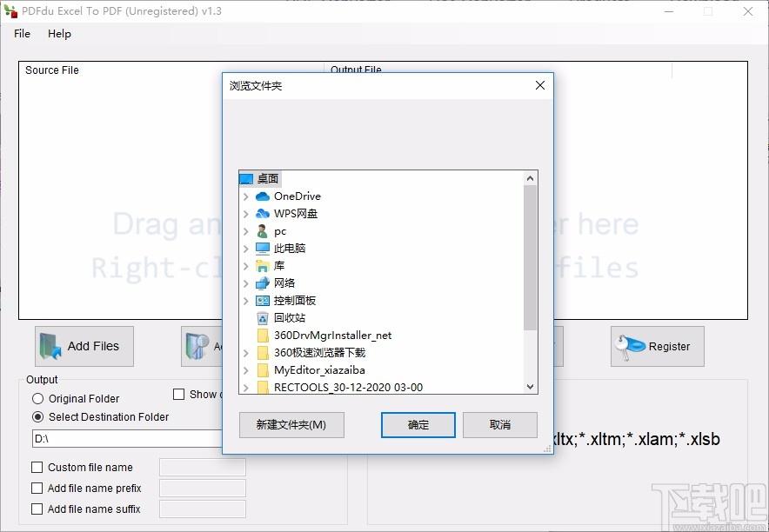The image size is (769, 532).
Task: Click the folder tree scroll up arrow
Action: (530, 178)
